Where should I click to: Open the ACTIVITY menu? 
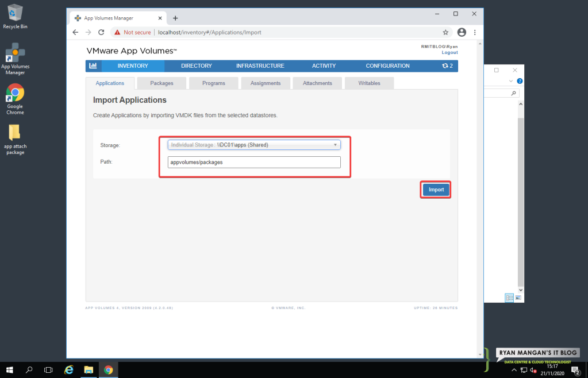324,65
